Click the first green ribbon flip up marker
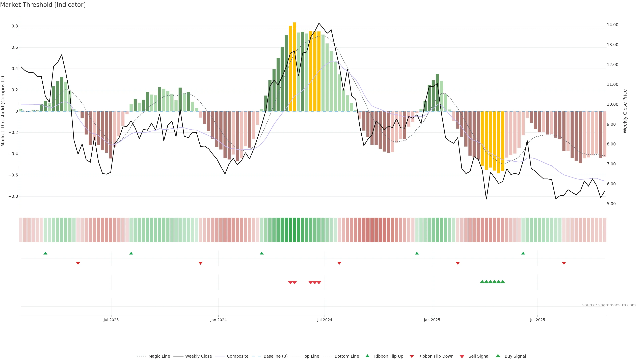This screenshot has width=644, height=362. pos(45,253)
